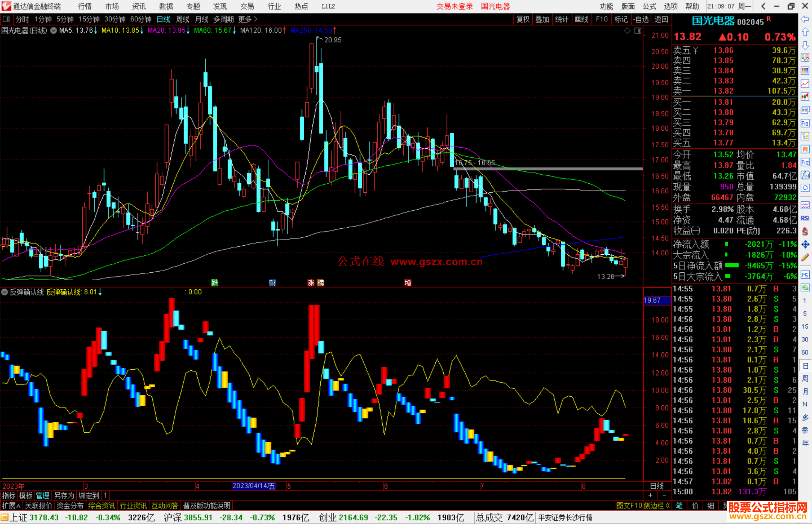This screenshot has width=812, height=524.
Task: Click the 涨 marker below the chart
Action: [x=311, y=283]
